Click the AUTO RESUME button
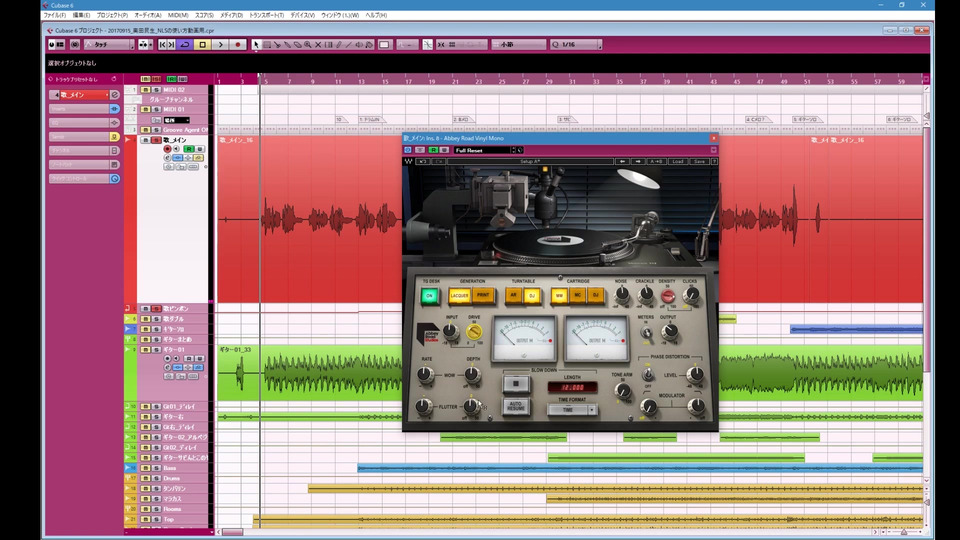 click(516, 407)
